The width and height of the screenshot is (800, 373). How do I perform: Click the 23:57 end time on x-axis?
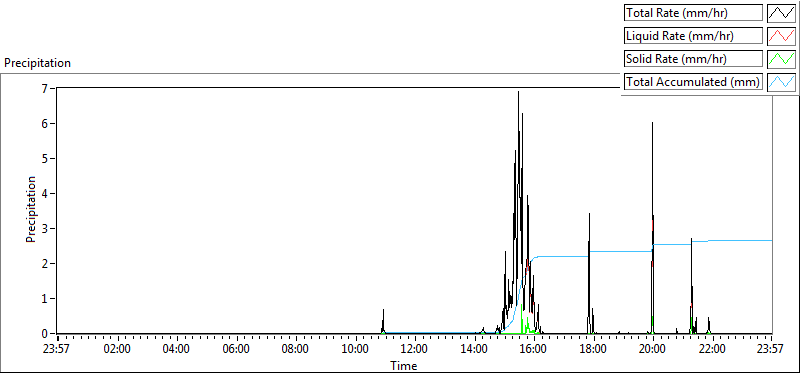[771, 349]
